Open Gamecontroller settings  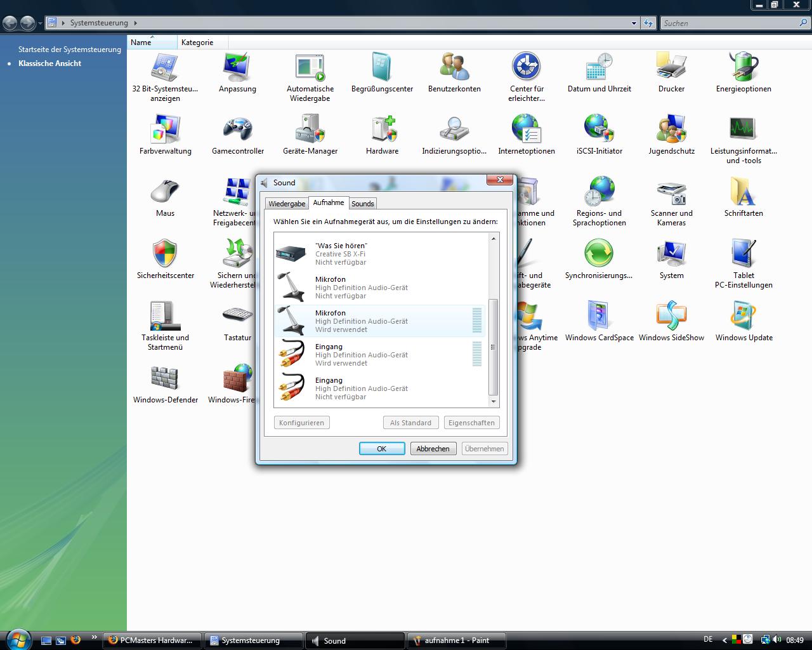click(237, 135)
